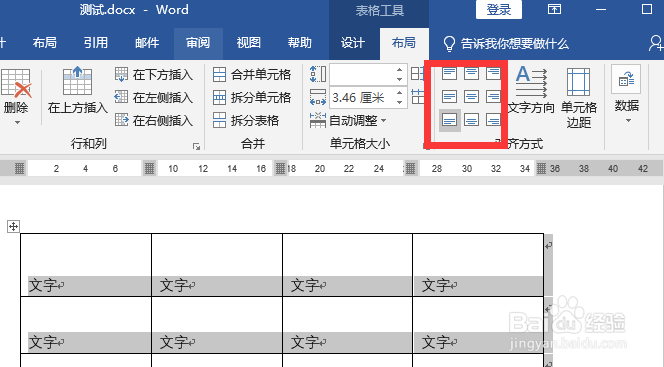Switch to the 帮助 tab
664x367 pixels.
[299, 43]
